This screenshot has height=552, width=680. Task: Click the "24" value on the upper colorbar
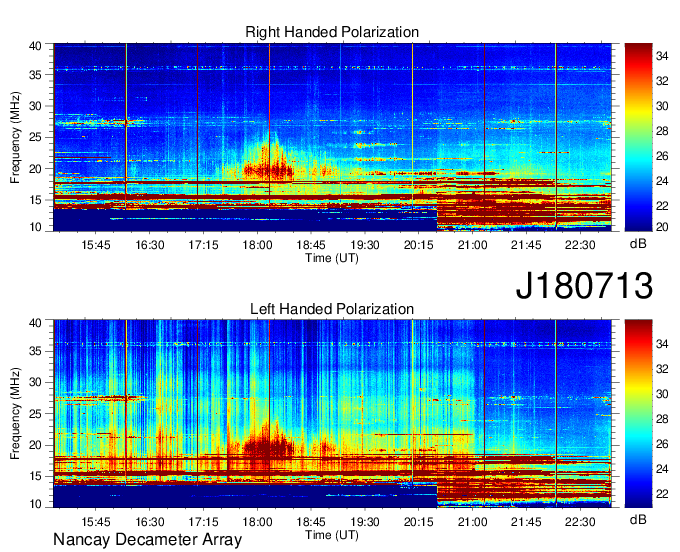pyautogui.click(x=662, y=181)
